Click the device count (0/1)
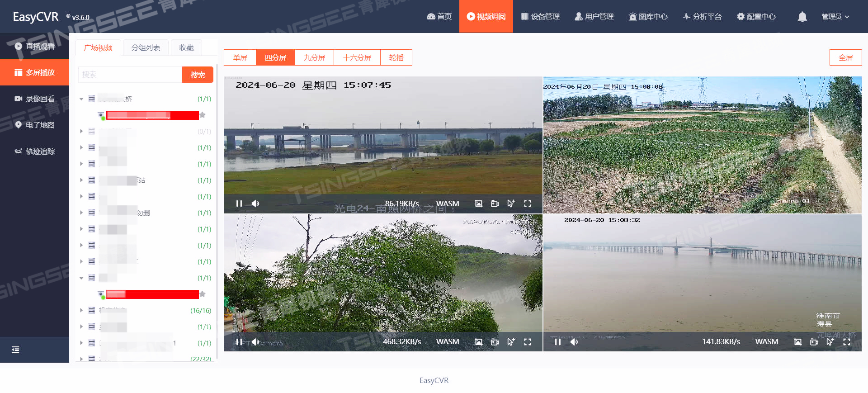868x393 pixels. coord(204,132)
